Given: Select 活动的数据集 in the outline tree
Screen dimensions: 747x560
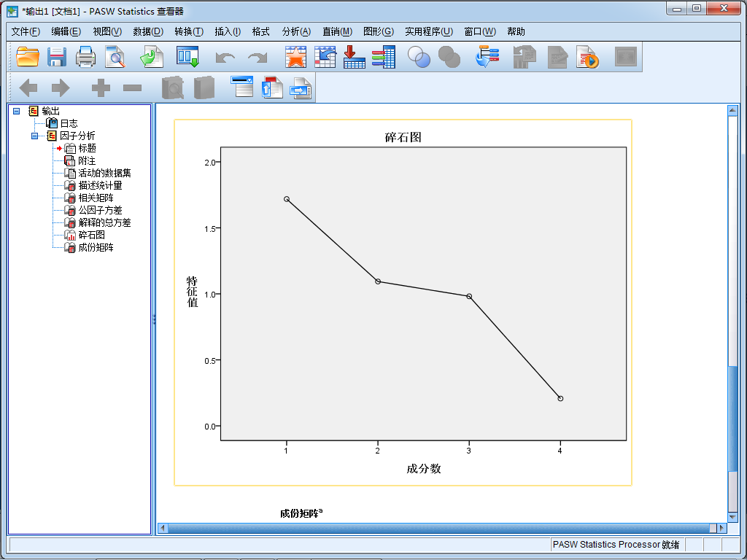Looking at the screenshot, I should click(x=104, y=173).
